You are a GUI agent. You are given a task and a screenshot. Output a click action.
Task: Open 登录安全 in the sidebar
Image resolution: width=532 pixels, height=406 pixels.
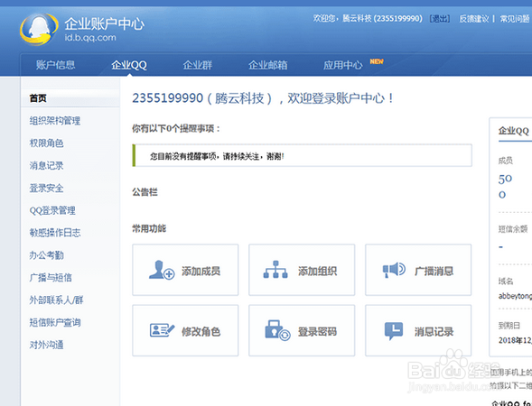click(x=46, y=188)
